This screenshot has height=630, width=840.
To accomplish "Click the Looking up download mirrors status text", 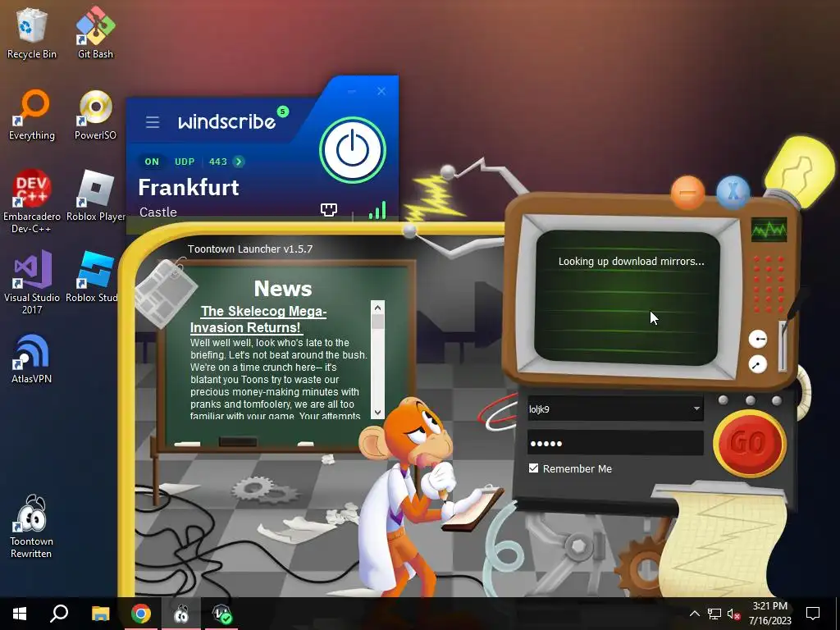I will (631, 262).
